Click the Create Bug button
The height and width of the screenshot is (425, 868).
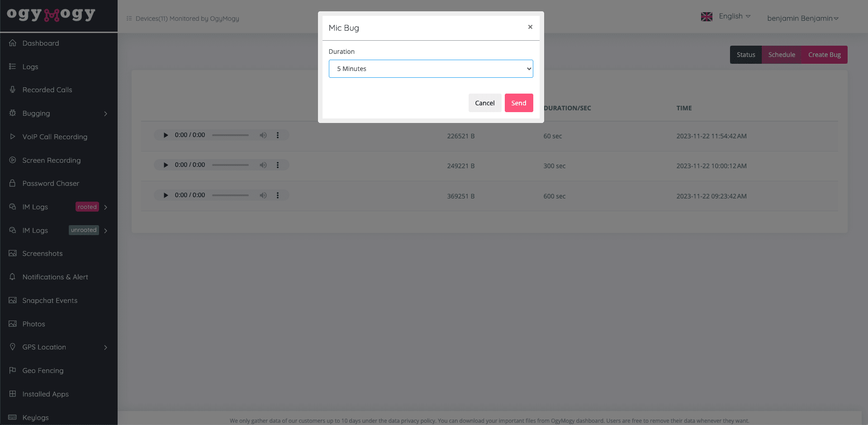pyautogui.click(x=825, y=55)
